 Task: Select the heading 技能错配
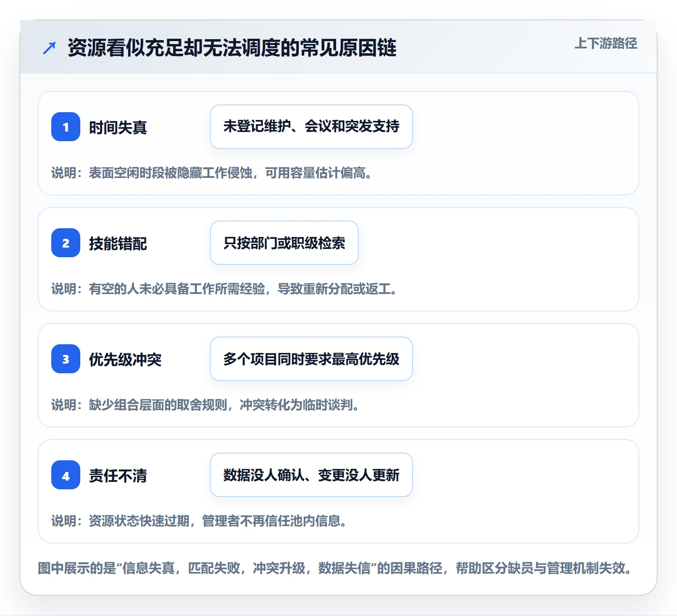tap(118, 244)
